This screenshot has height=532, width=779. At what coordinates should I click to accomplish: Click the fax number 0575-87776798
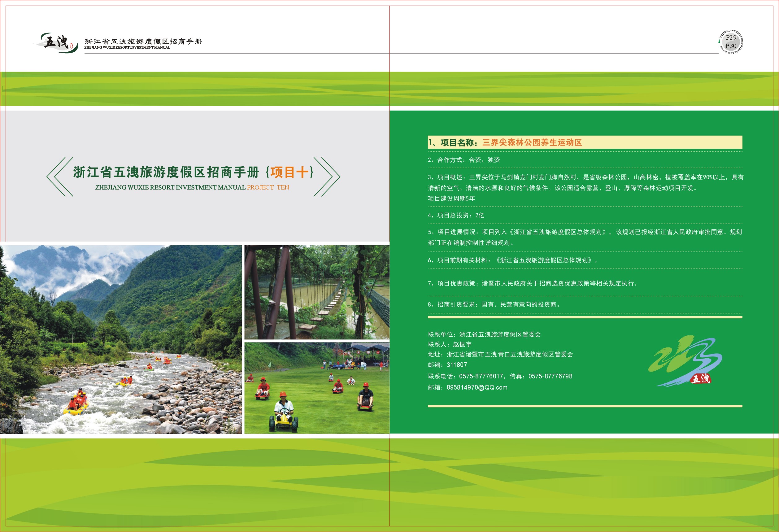pyautogui.click(x=550, y=377)
